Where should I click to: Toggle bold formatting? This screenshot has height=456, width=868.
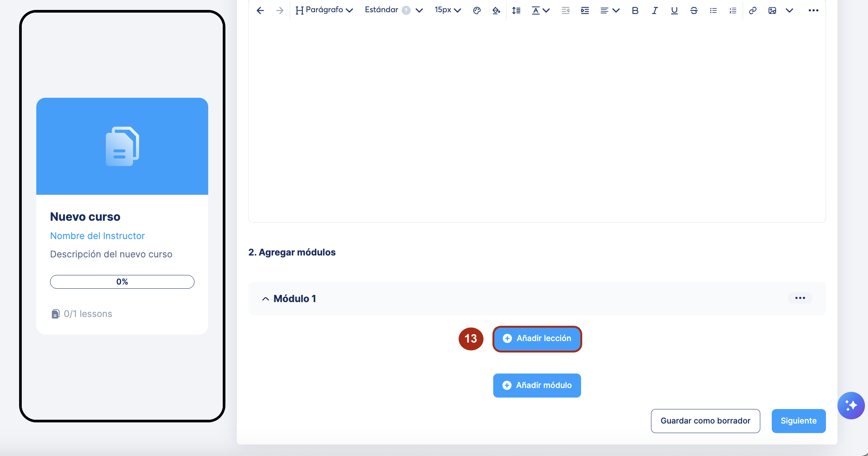tap(635, 10)
